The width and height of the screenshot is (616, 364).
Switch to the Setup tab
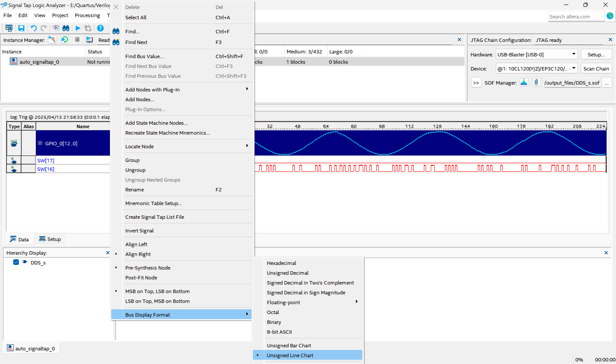(x=50, y=239)
